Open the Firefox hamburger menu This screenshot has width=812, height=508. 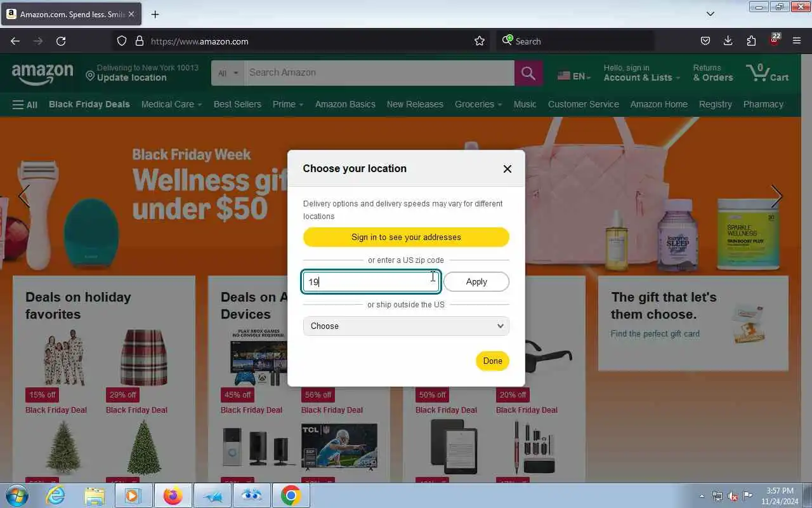[x=797, y=41]
